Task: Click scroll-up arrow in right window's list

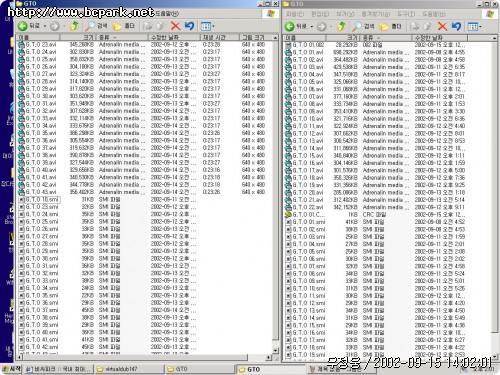Action: [x=495, y=38]
